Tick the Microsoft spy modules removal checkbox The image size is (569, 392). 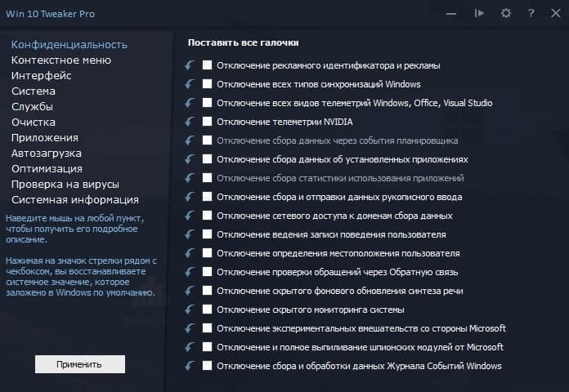coord(208,347)
